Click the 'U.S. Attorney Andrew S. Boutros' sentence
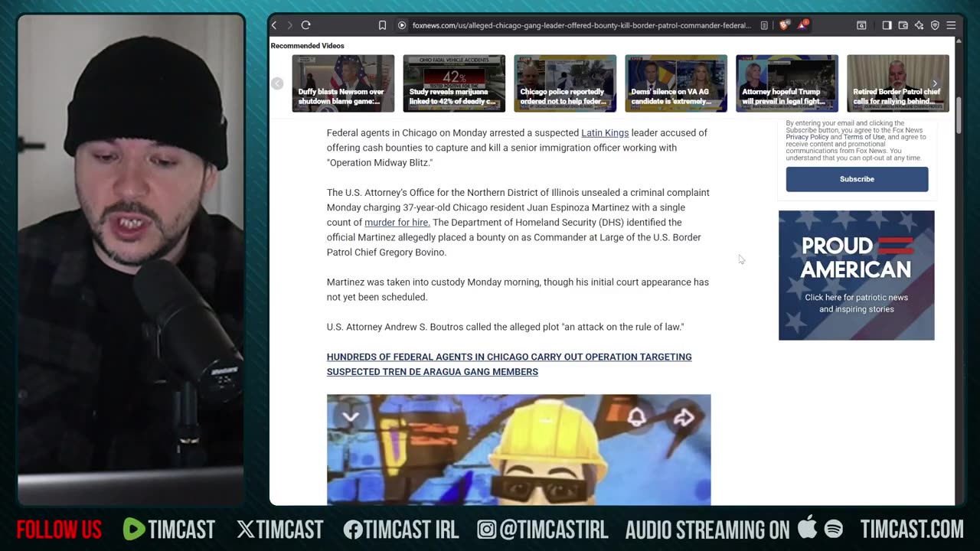The height and width of the screenshot is (551, 980). (x=505, y=328)
